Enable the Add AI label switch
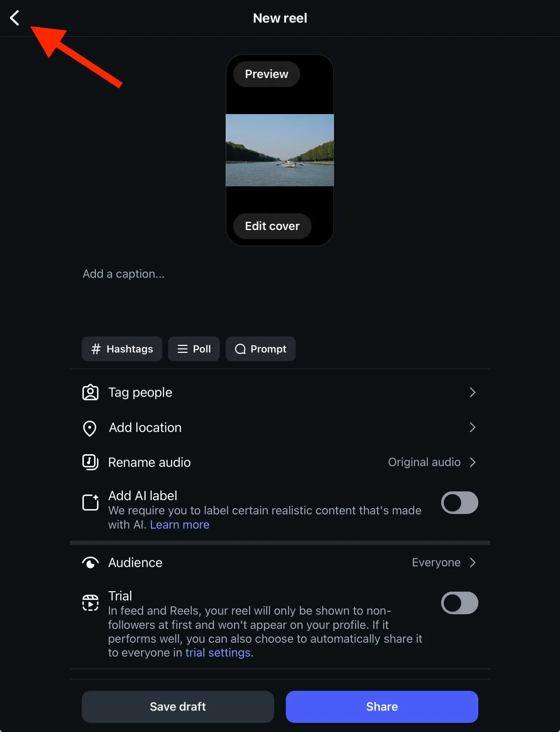The width and height of the screenshot is (560, 732). point(459,503)
